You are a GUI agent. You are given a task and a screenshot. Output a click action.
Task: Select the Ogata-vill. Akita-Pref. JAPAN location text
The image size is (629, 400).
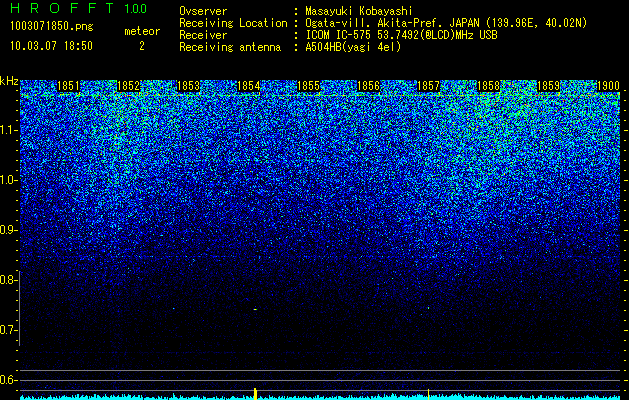pos(446,23)
